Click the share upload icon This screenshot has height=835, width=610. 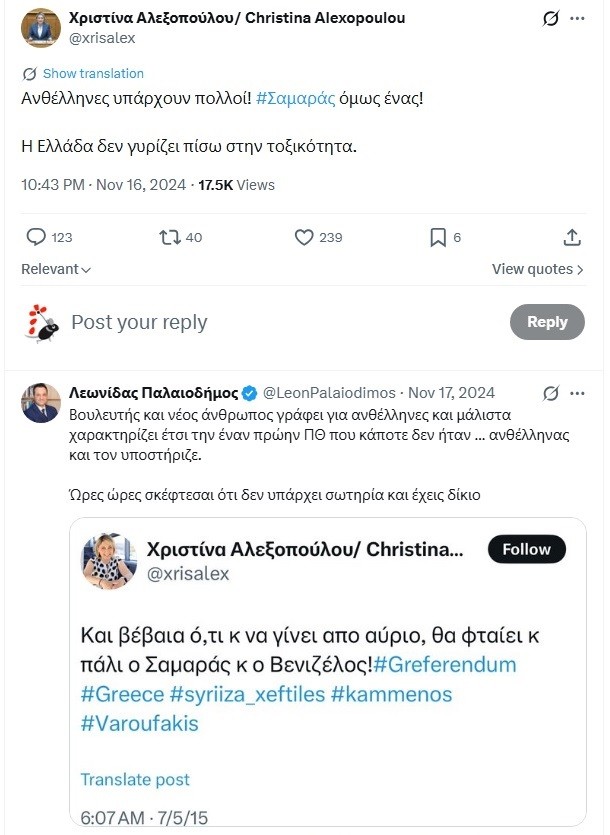click(x=572, y=237)
